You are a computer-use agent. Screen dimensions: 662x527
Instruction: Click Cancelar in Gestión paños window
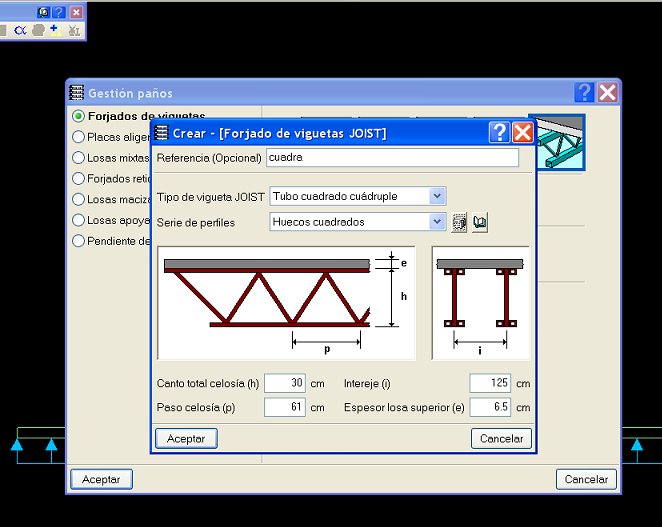click(586, 479)
